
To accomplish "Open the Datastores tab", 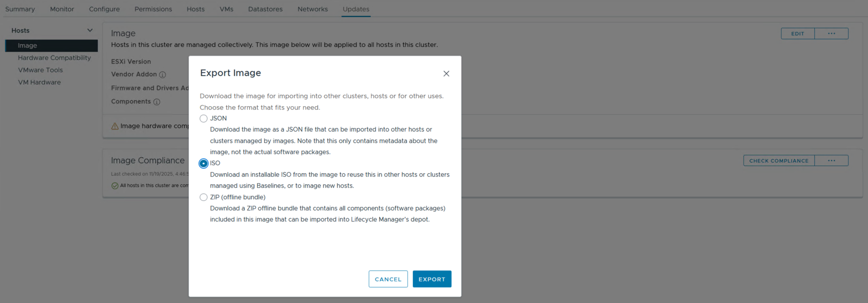I will [265, 9].
